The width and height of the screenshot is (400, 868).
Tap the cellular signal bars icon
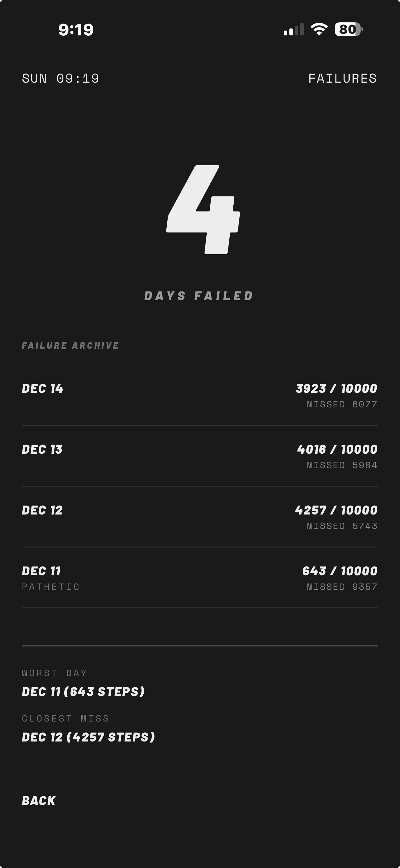click(294, 30)
